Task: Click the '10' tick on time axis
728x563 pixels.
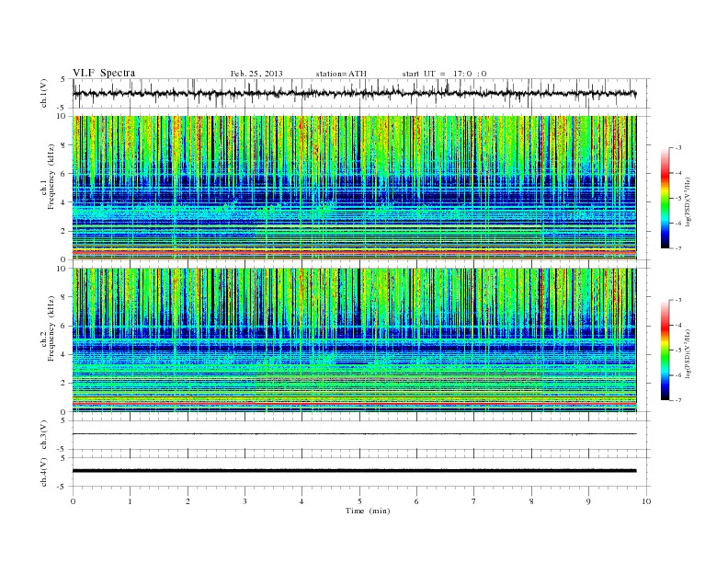Action: click(646, 501)
